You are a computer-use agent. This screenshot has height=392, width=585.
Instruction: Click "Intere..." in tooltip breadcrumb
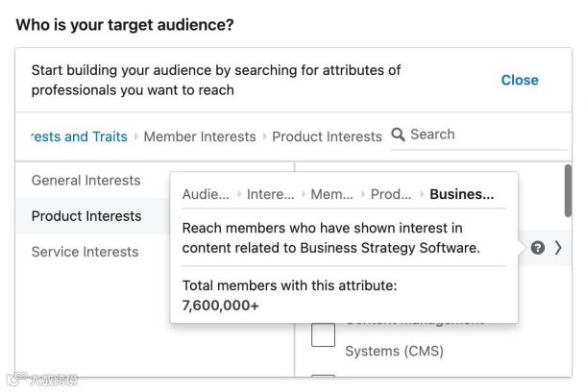pos(270,194)
